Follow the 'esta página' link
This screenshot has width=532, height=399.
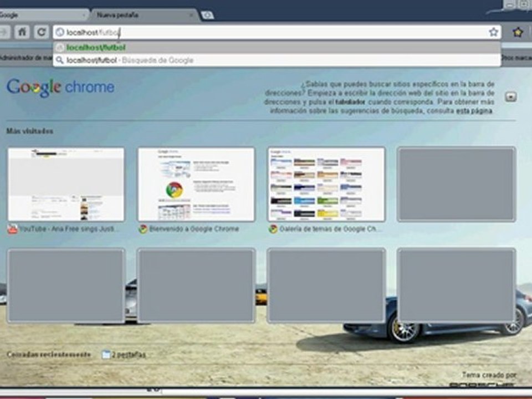[474, 111]
